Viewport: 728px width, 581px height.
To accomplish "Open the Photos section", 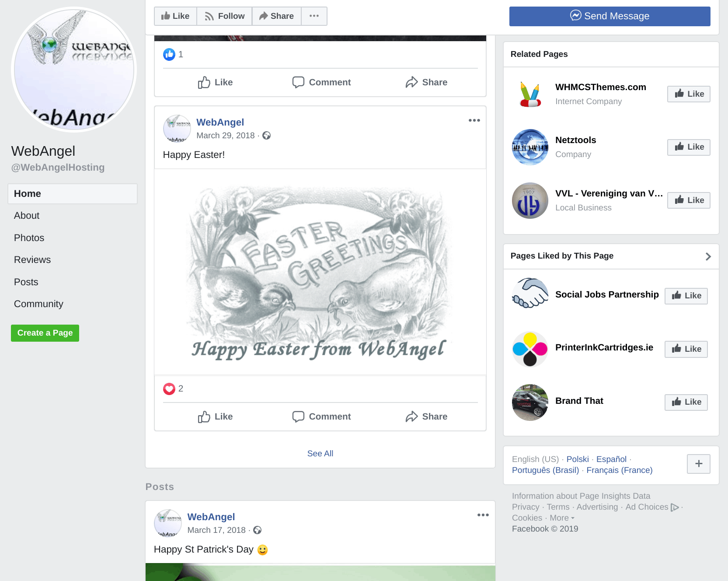I will tap(29, 238).
